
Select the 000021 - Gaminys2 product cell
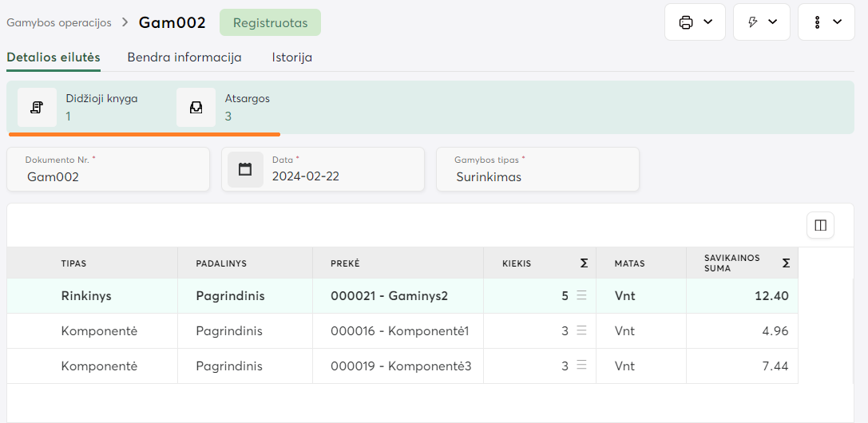click(390, 296)
